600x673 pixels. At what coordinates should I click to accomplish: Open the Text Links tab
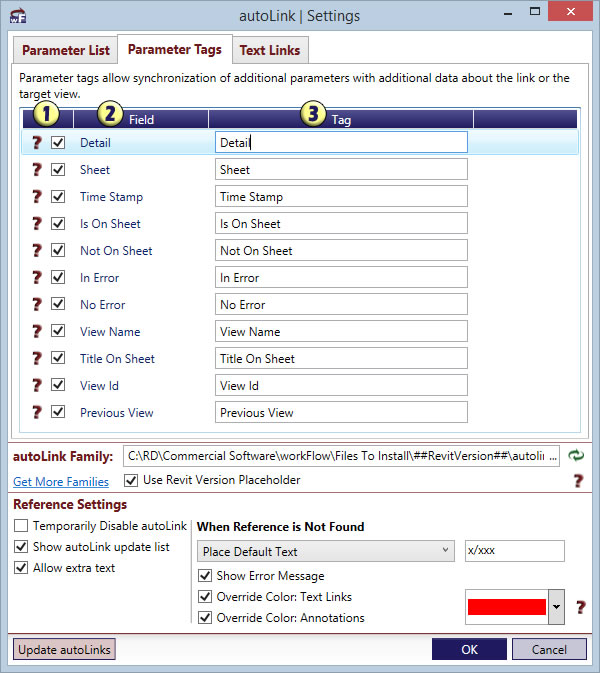pyautogui.click(x=270, y=50)
